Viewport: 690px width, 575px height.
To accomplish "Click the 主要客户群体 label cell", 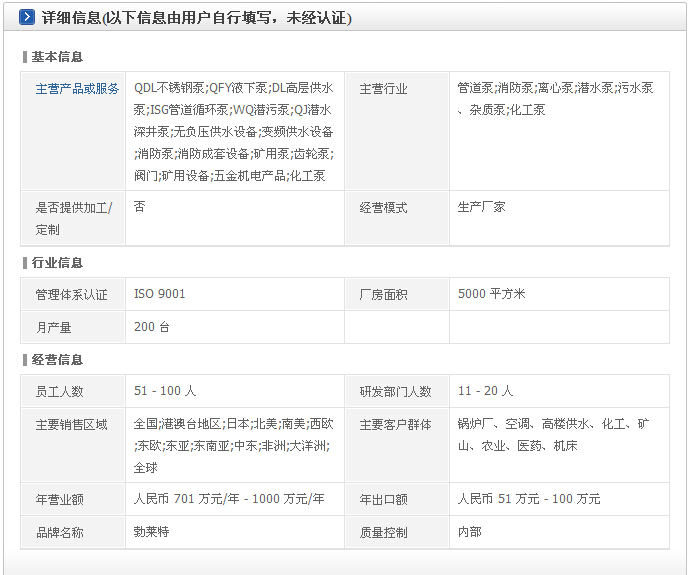I will (395, 424).
